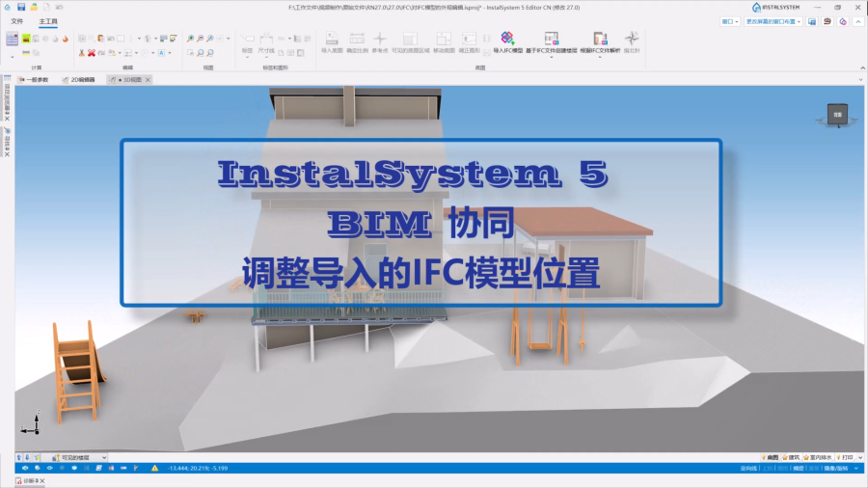Open the 更改屏幕的窗口布置 dropdown
Viewport: 868px width, 488px height.
click(773, 21)
